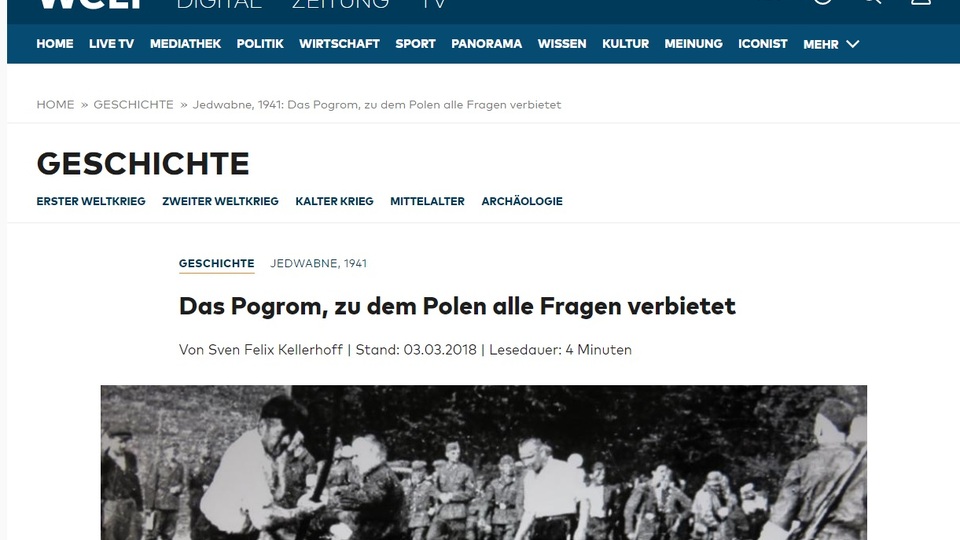Screen dimensions: 960x540
Task: Open the black-and-white article photo
Action: [x=484, y=462]
